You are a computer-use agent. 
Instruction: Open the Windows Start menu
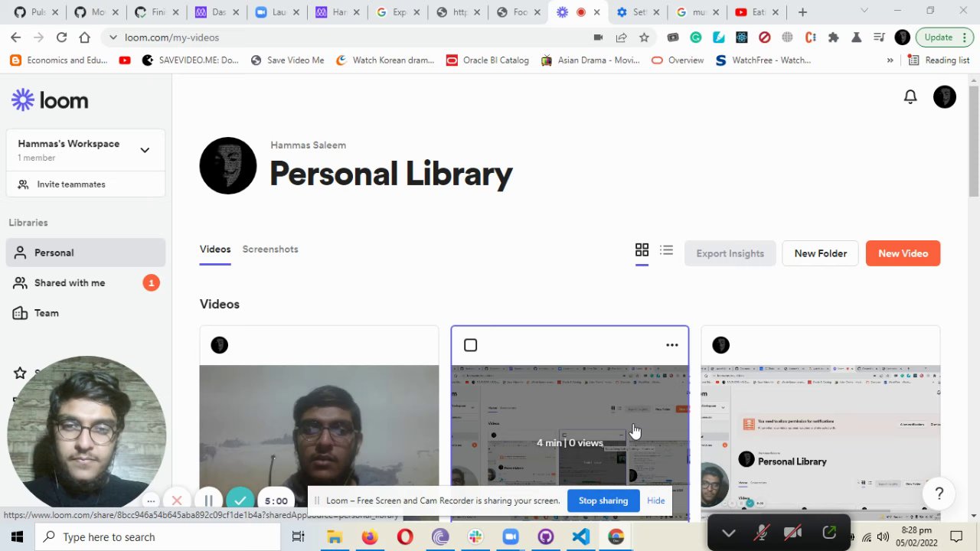pyautogui.click(x=17, y=536)
